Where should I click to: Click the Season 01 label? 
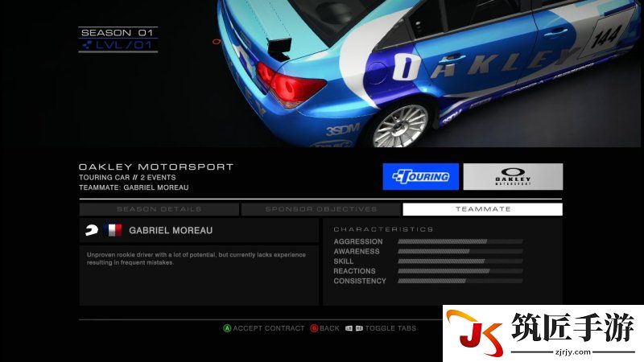(x=118, y=32)
